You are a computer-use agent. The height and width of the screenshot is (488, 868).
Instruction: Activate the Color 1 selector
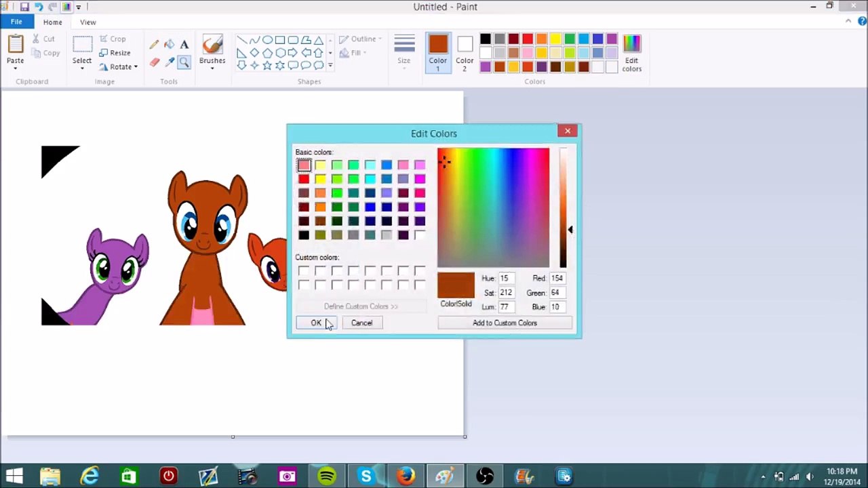pos(438,53)
